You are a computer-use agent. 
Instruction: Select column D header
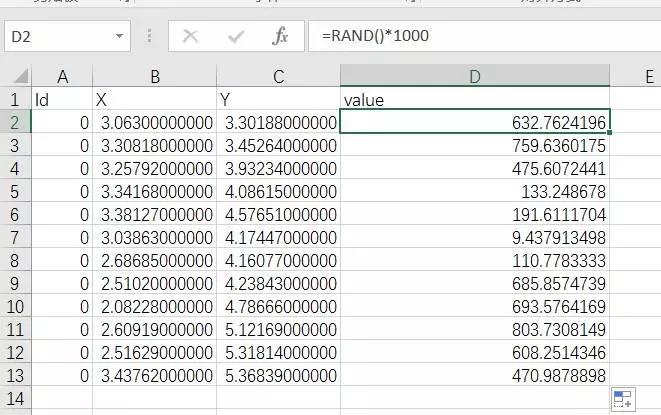[x=475, y=76]
